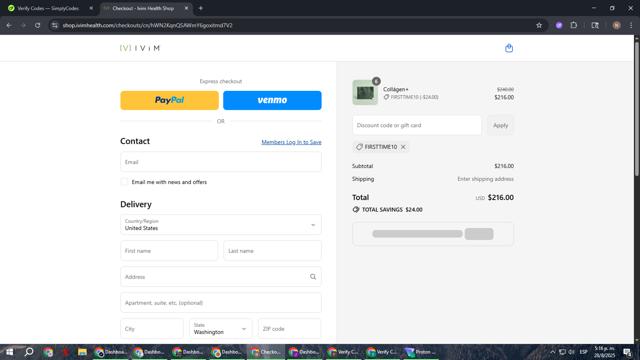
Task: Open the Chrome profile avatar
Action: tap(616, 25)
